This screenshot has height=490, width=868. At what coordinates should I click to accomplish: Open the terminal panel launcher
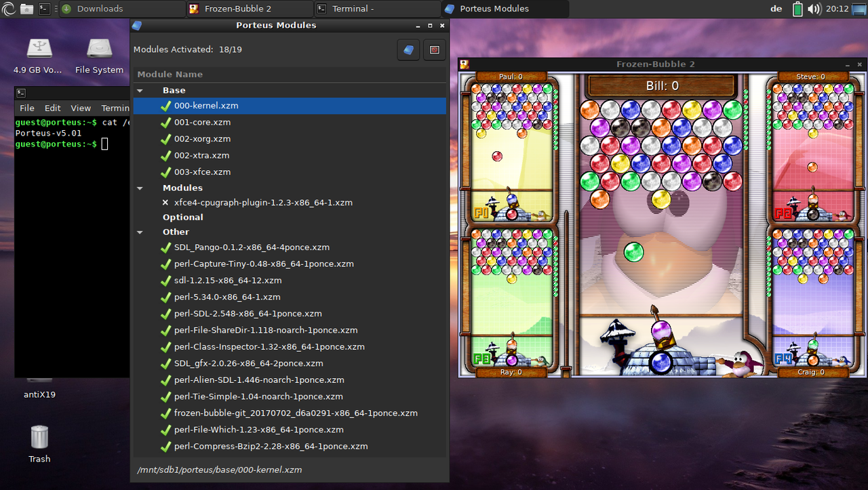44,9
